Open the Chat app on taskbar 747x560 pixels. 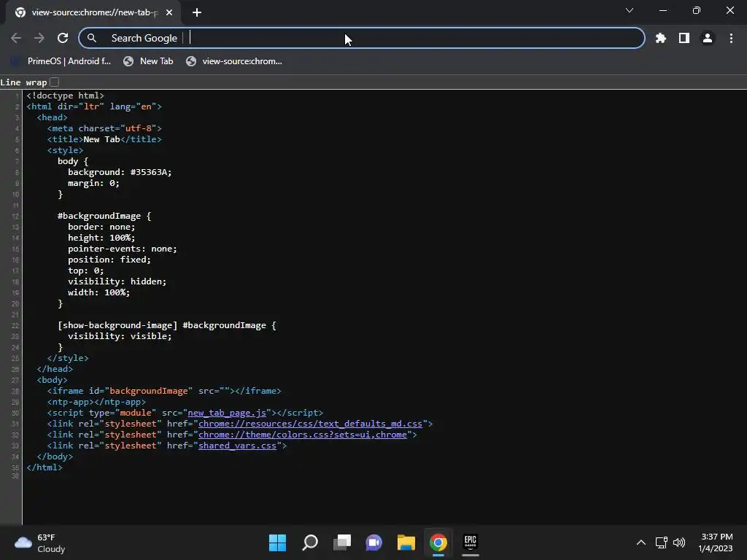[x=374, y=542]
